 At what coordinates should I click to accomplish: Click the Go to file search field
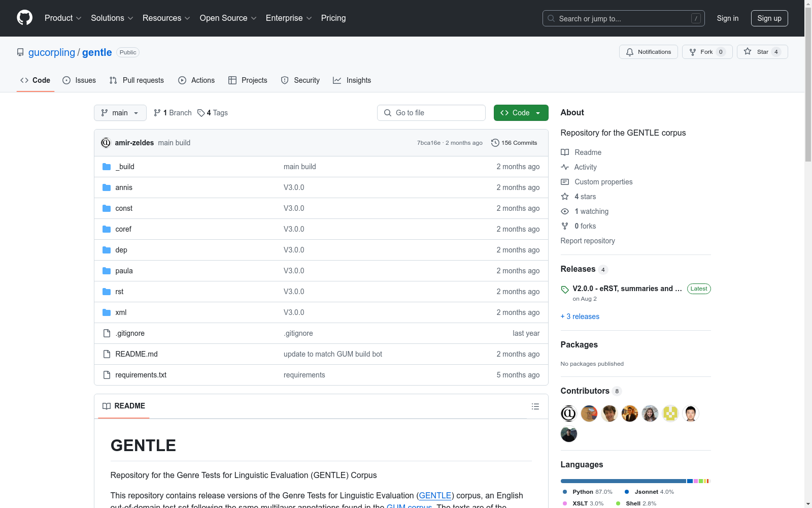(431, 113)
